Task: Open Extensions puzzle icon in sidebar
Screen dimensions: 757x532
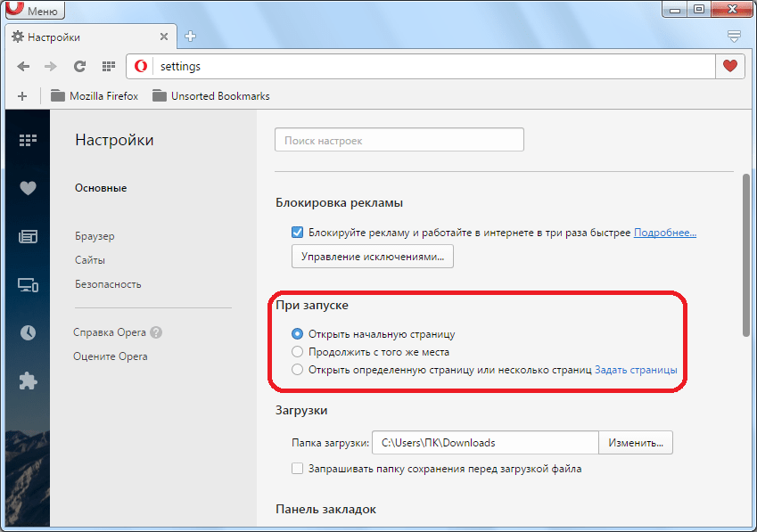Action: (x=28, y=381)
